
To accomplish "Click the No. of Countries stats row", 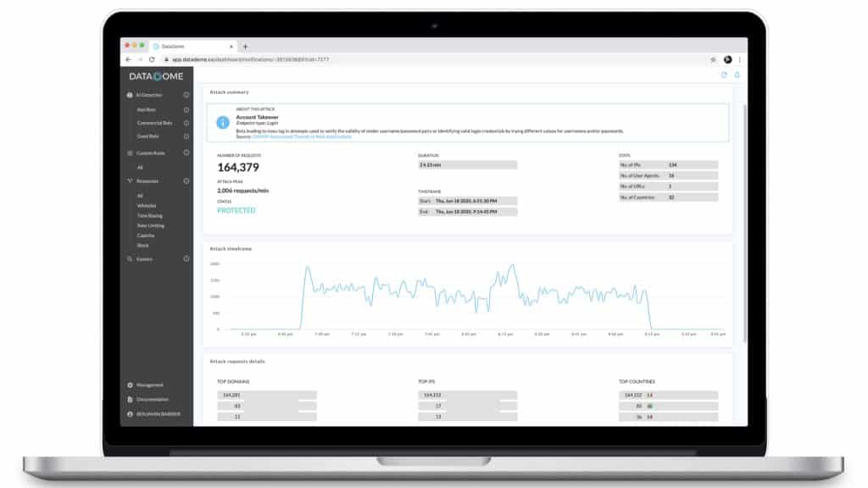I will (668, 197).
